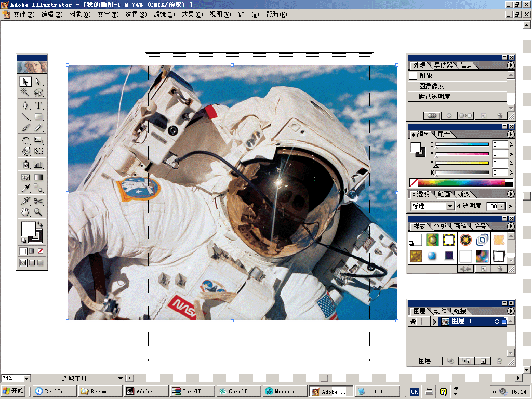Select the Selection arrow tool
532x399 pixels.
[x=25, y=82]
